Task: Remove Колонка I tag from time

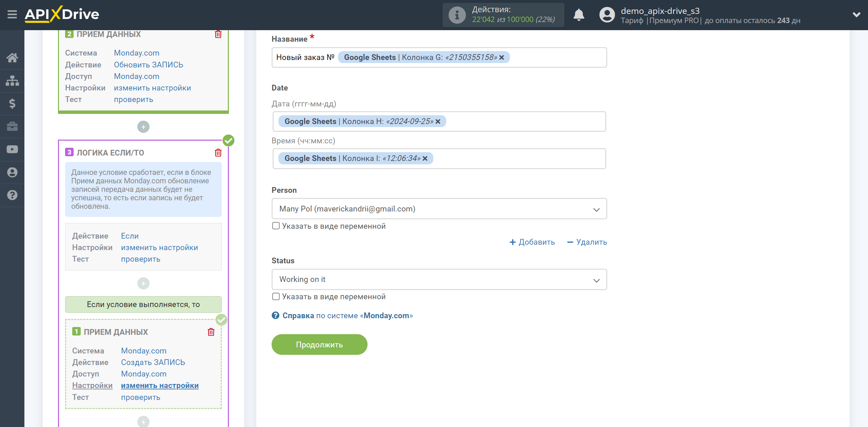Action: pos(425,159)
